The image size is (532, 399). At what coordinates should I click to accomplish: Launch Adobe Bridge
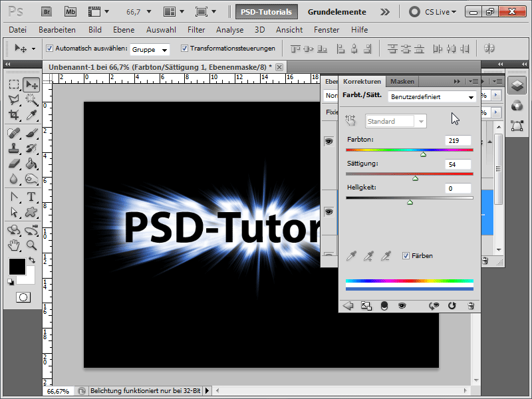(47, 12)
